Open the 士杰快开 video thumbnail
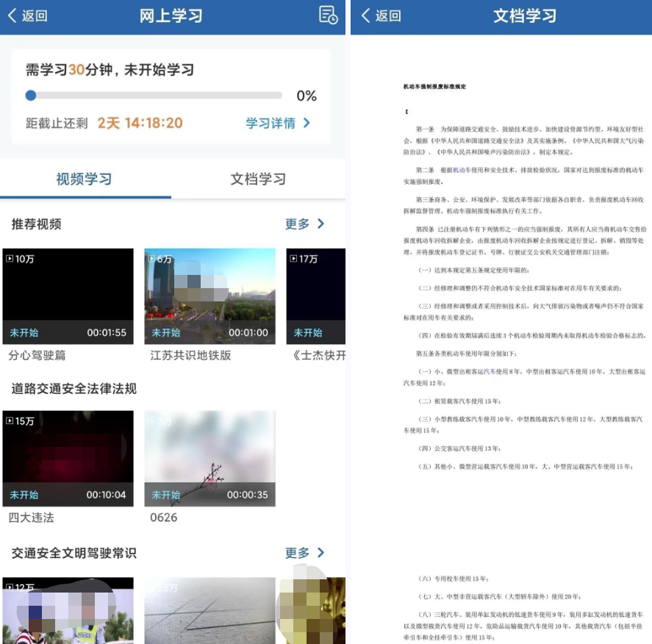The image size is (652, 644). pos(316,296)
